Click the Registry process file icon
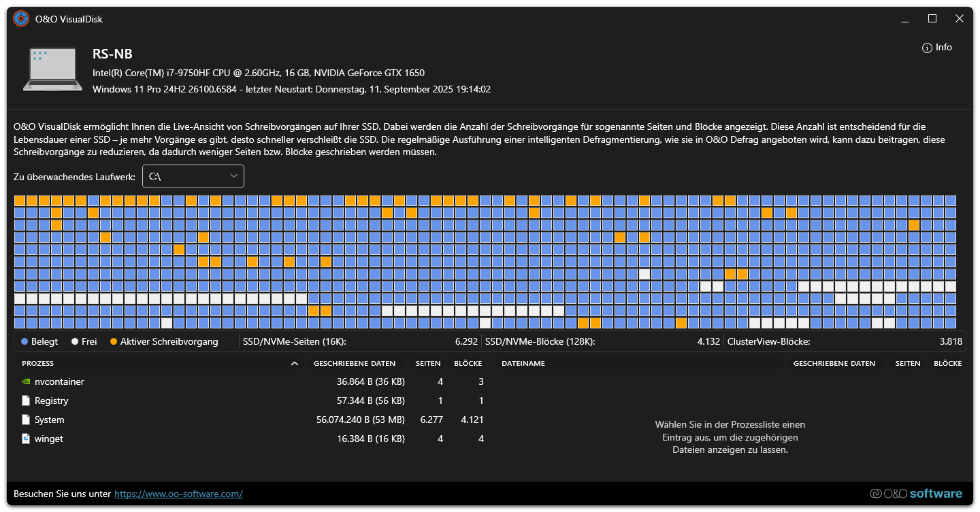980x512 pixels. [26, 401]
